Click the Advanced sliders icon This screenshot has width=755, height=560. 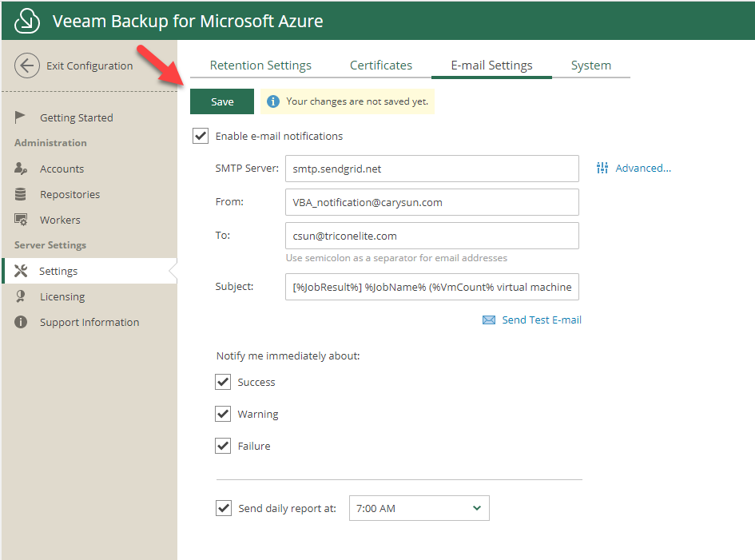point(602,168)
